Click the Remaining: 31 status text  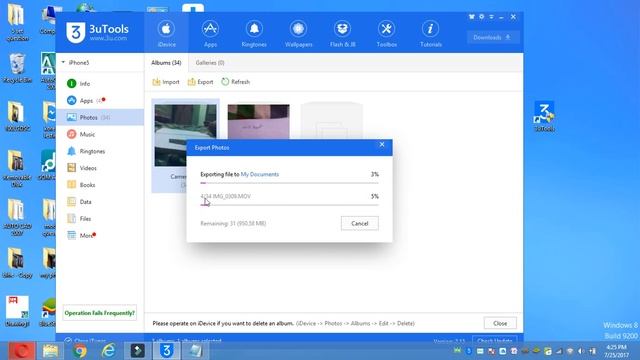point(233,223)
